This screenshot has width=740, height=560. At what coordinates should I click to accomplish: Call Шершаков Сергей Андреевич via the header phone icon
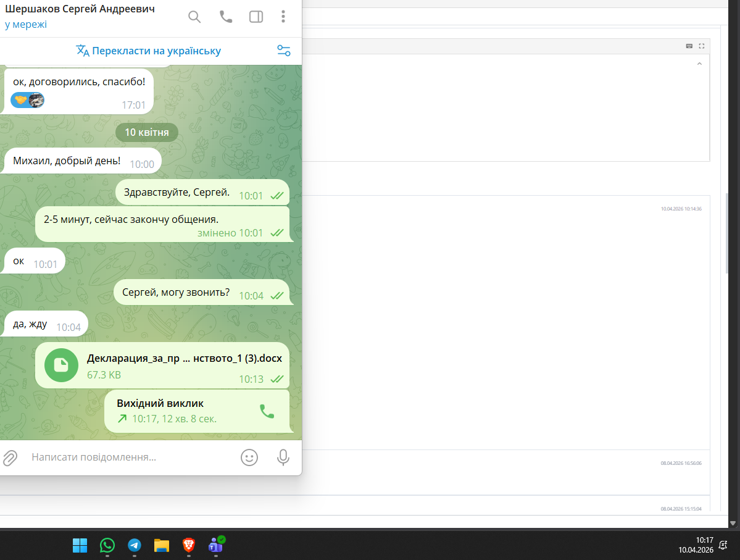tap(226, 17)
